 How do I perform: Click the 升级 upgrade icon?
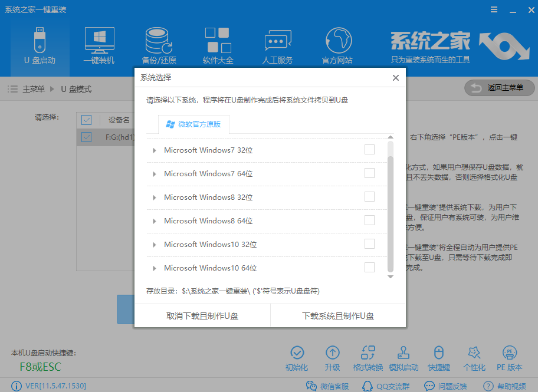tap(332, 357)
